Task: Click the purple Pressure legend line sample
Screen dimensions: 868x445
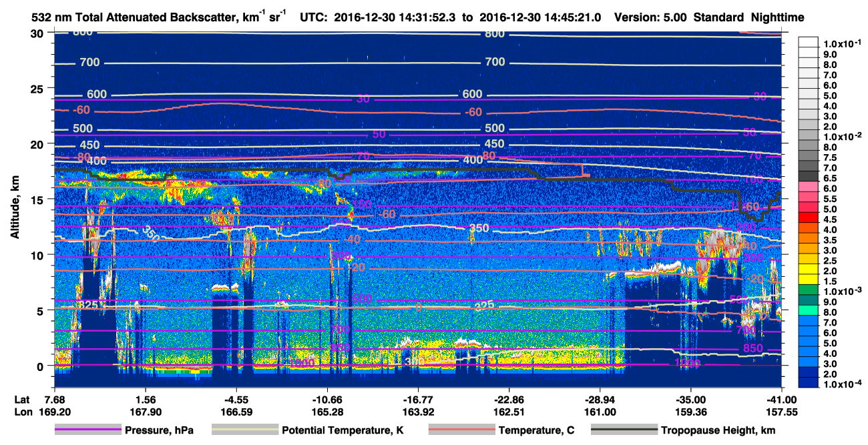Action: [87, 430]
